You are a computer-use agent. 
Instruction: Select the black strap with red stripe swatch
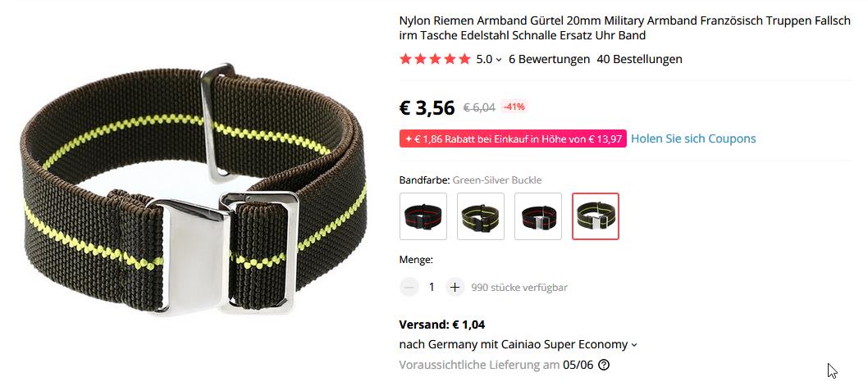423,216
